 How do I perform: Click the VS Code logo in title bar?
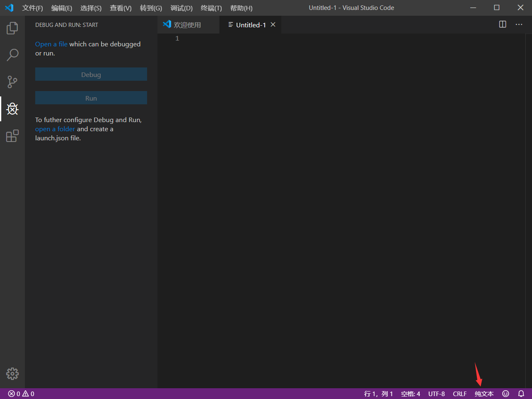click(9, 8)
